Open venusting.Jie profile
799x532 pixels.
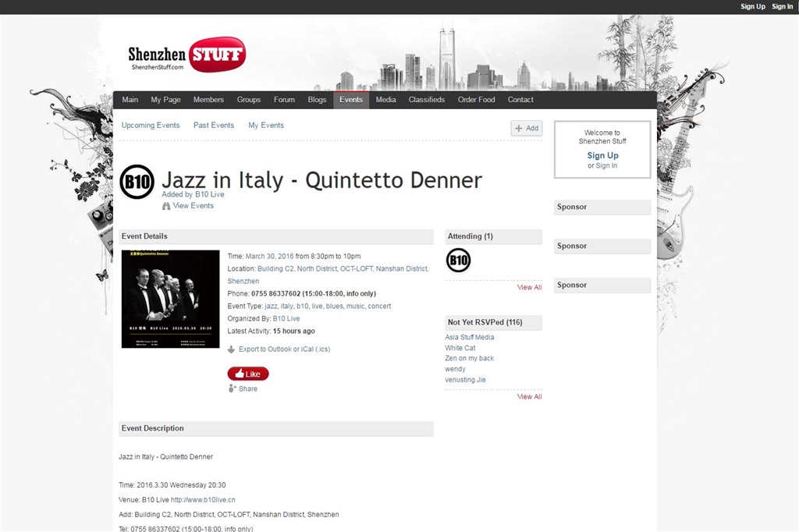coord(465,380)
